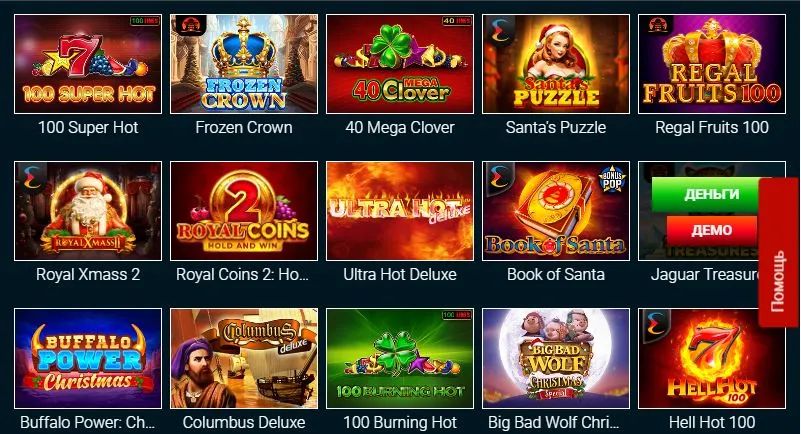
Task: Open the 100 Burning Hot thumbnail
Action: (400, 358)
